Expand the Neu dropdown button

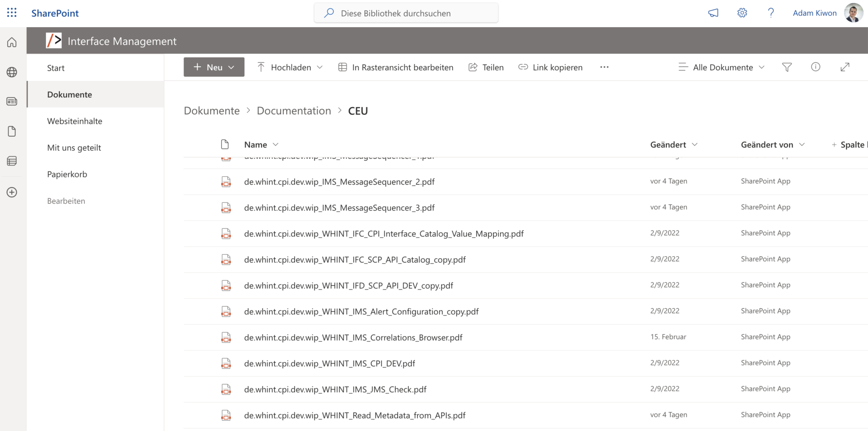click(214, 67)
